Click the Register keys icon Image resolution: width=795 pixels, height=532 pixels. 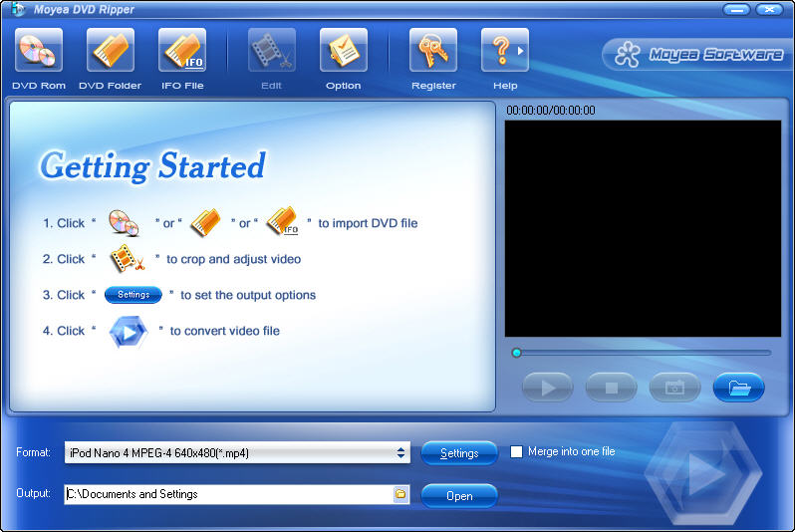[433, 50]
